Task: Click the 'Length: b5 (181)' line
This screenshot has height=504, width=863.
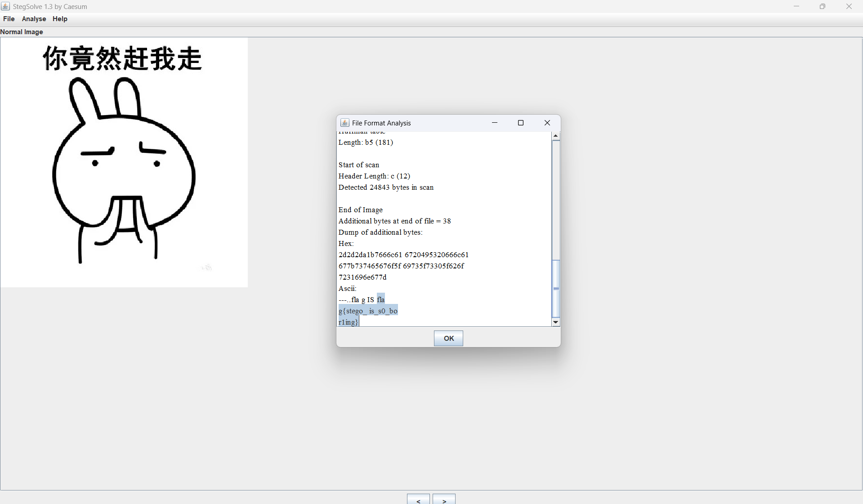Action: (366, 143)
